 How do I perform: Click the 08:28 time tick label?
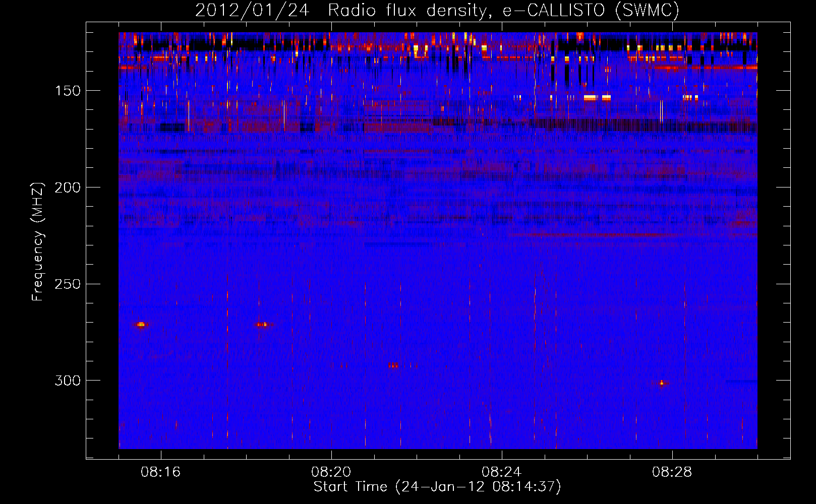point(672,472)
